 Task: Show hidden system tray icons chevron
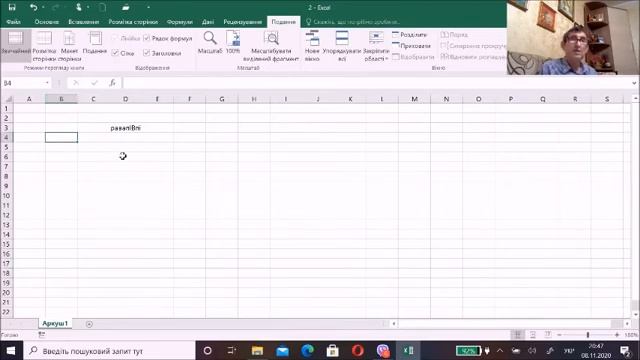coord(500,351)
